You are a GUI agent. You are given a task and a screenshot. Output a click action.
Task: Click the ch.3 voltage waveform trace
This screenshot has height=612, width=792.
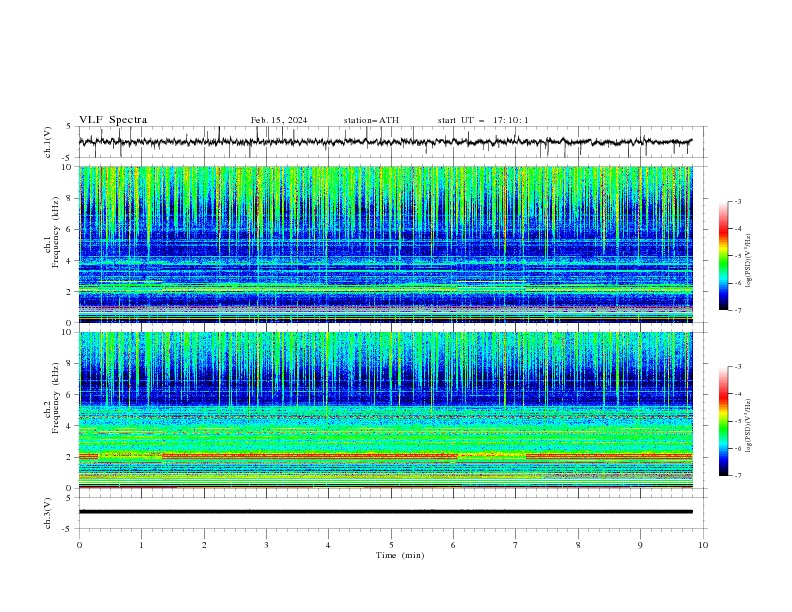click(385, 512)
